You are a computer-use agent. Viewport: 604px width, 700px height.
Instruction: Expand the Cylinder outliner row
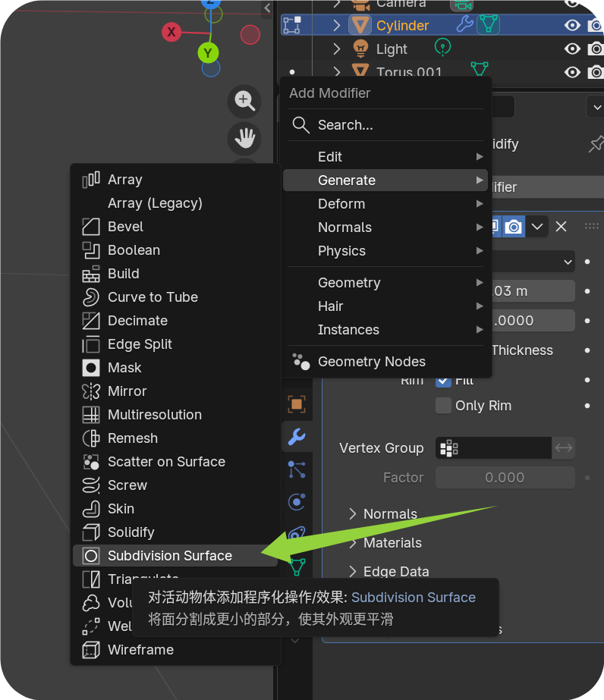[x=337, y=25]
